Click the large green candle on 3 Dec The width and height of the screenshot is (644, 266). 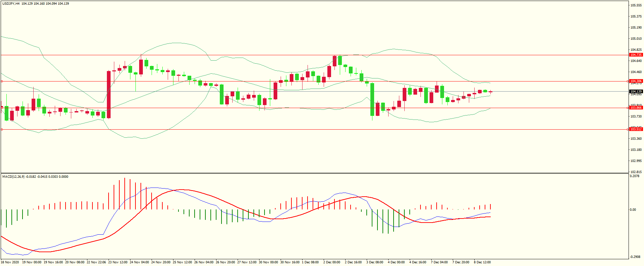(x=372, y=99)
